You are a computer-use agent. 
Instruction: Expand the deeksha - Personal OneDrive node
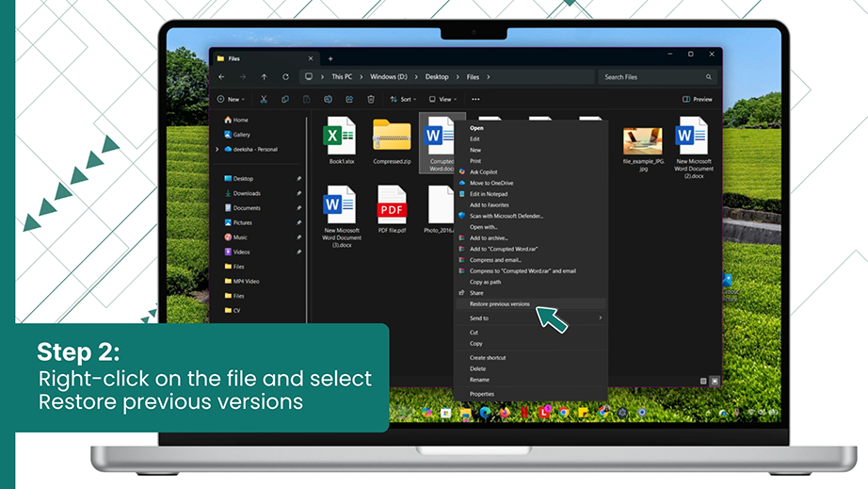click(217, 150)
